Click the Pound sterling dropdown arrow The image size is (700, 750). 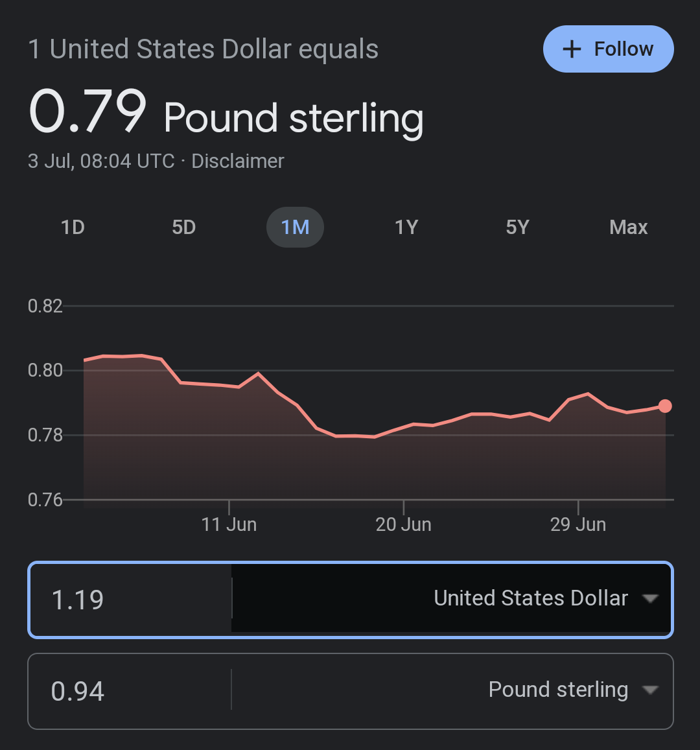click(x=650, y=690)
